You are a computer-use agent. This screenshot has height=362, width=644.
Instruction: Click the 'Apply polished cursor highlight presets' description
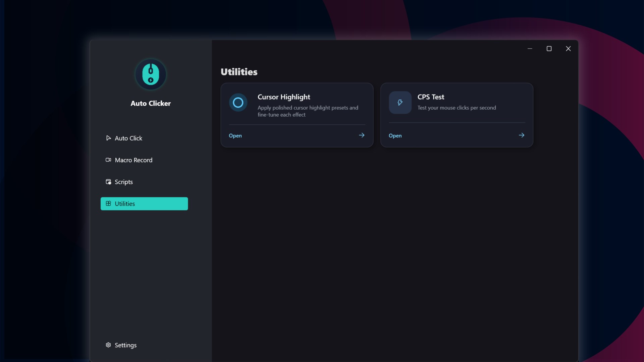308,111
